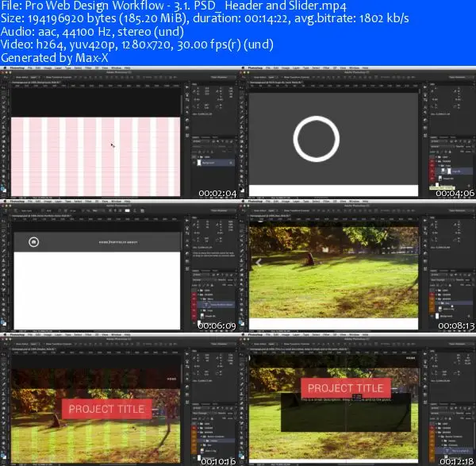The width and height of the screenshot is (476, 466).
Task: Open the 00:04:06 video thumbnail
Action: pos(357,132)
